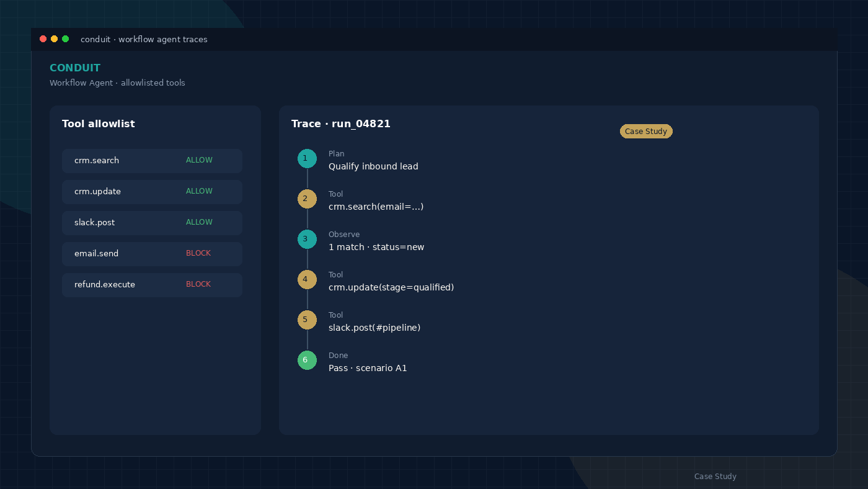Open the email.send allowlist row
The image size is (868, 489).
[152, 254]
